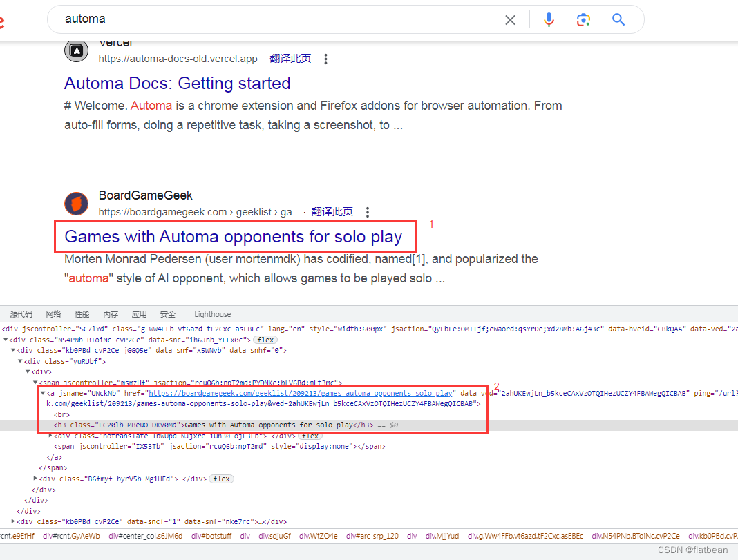Open the three-dot menu on the Vercel result

pyautogui.click(x=325, y=59)
